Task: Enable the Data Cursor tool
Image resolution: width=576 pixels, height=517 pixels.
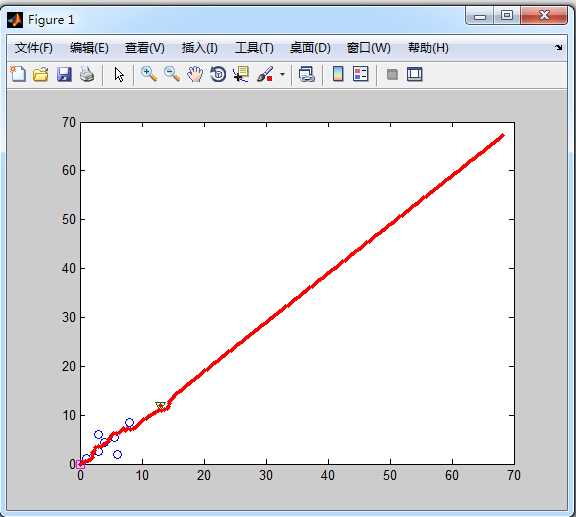Action: 241,74
